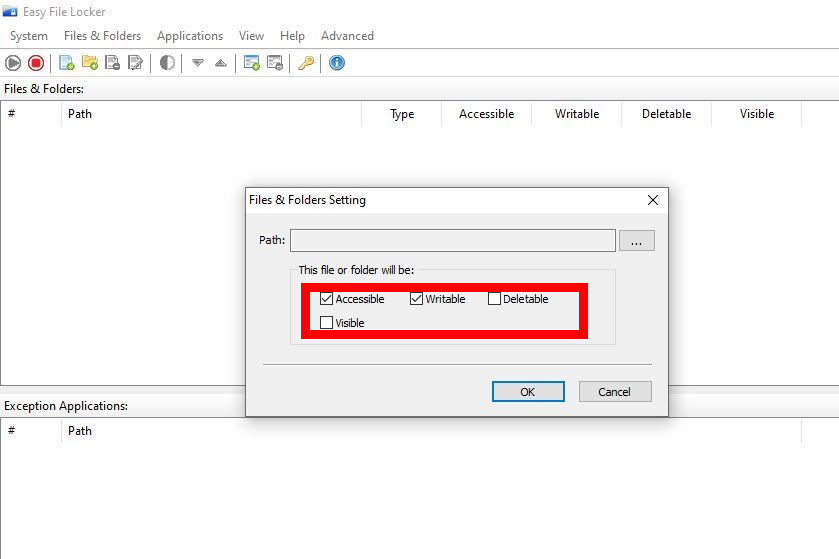Click the # column header in Exception Applications
The width and height of the screenshot is (839, 559).
[x=31, y=431]
